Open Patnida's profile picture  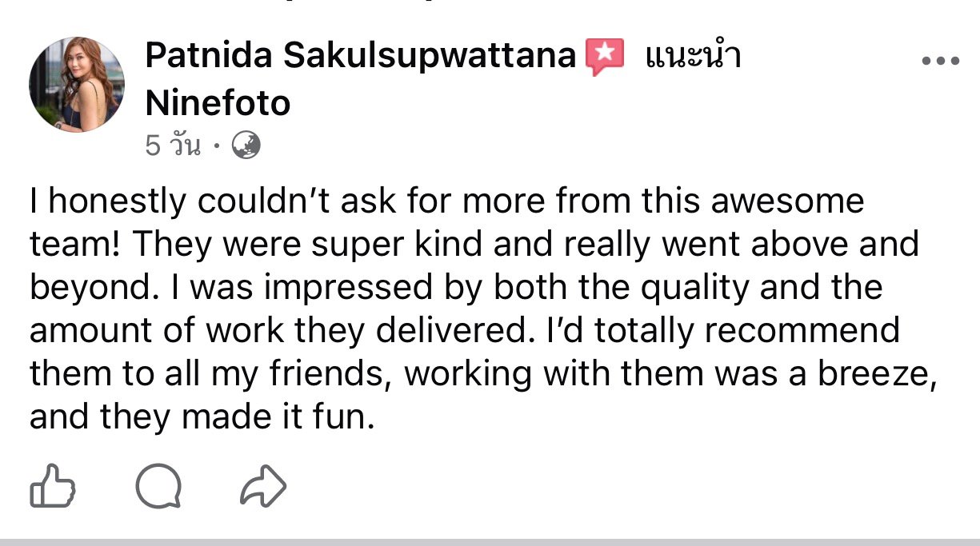point(77,84)
